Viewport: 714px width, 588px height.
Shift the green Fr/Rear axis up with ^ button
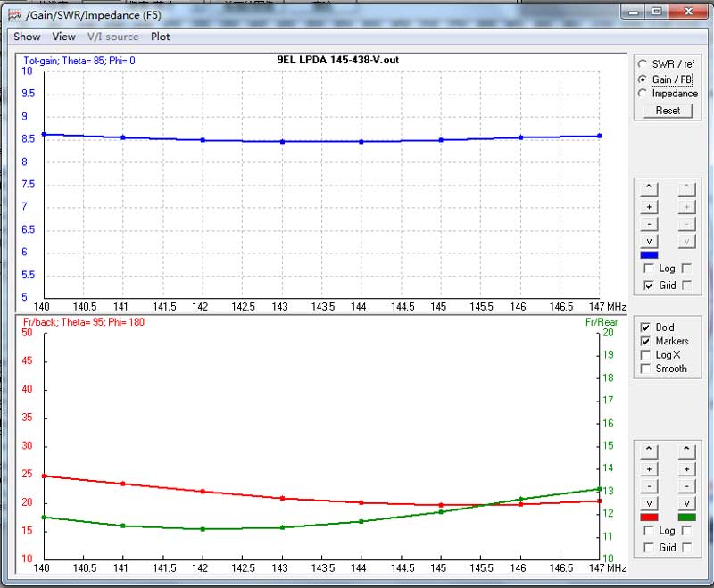pyautogui.click(x=686, y=450)
